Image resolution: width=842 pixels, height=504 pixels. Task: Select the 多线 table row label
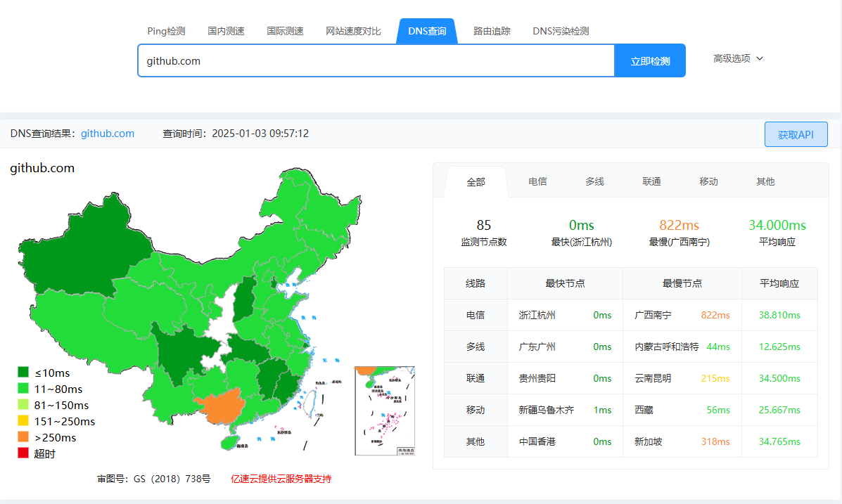click(x=476, y=347)
